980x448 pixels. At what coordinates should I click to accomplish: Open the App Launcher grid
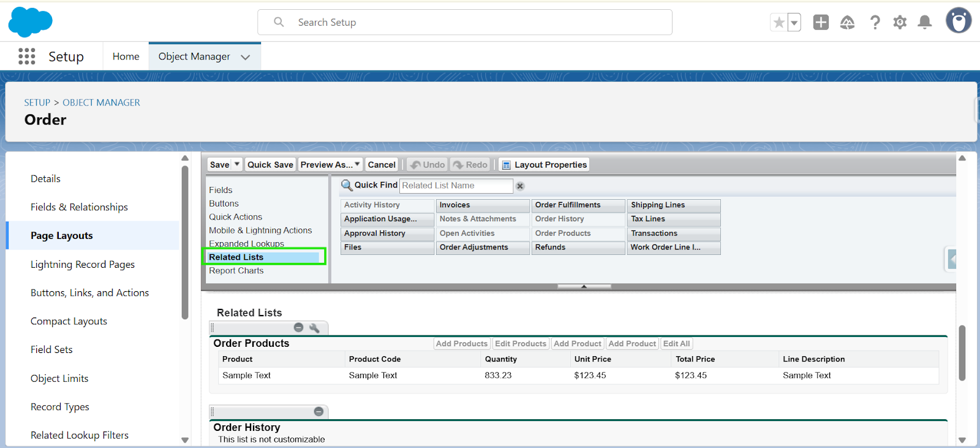click(26, 56)
